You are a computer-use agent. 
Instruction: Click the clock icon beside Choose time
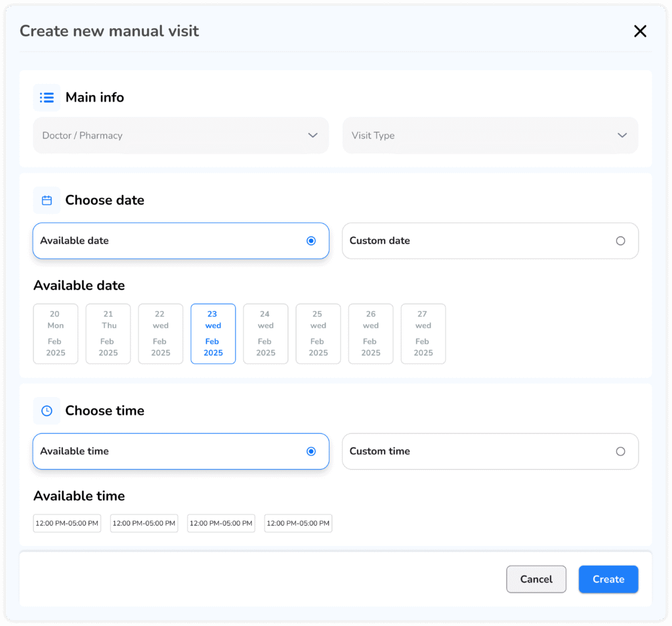click(47, 411)
